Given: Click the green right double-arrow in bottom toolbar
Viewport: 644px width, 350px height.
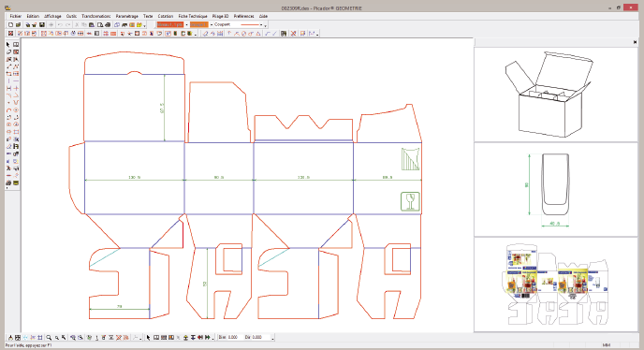Looking at the screenshot, I should [x=208, y=337].
